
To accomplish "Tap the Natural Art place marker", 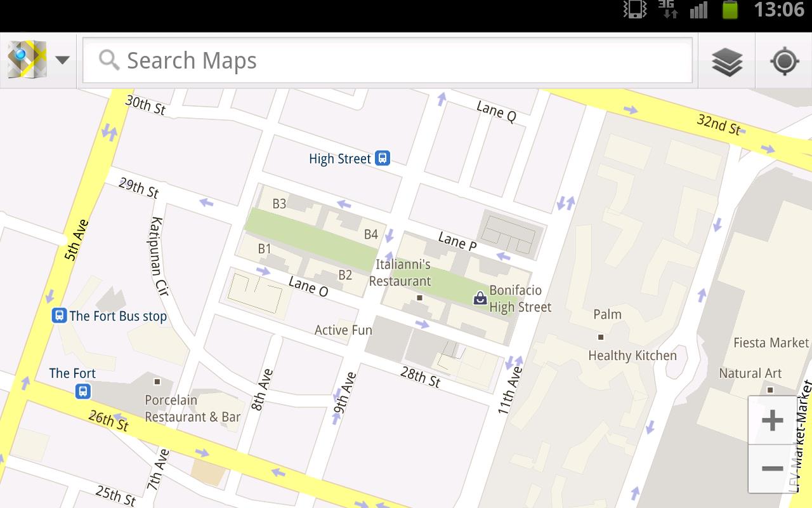I will tap(770, 390).
